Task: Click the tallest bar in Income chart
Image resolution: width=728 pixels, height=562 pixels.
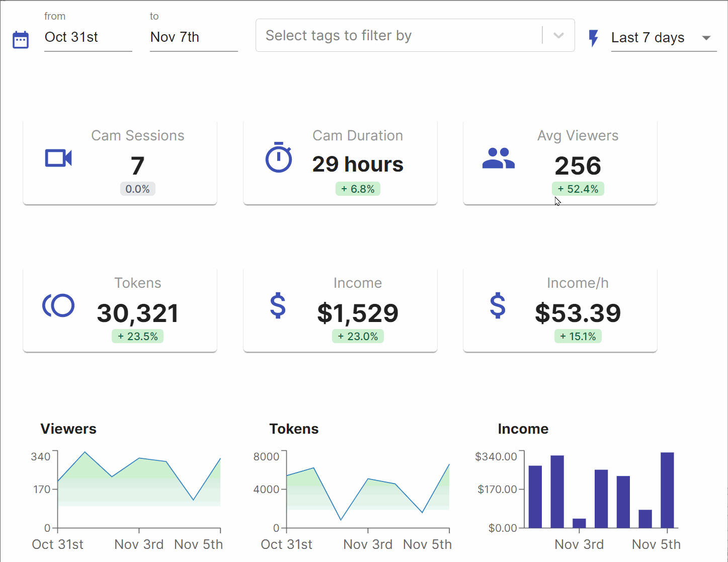Action: [667, 490]
